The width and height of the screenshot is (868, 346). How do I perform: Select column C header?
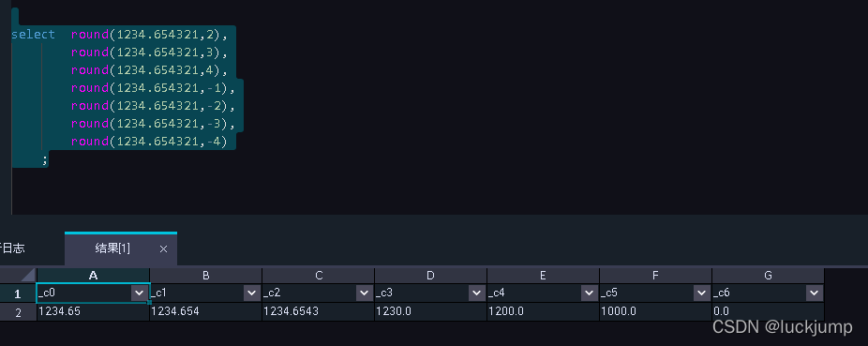pos(319,276)
